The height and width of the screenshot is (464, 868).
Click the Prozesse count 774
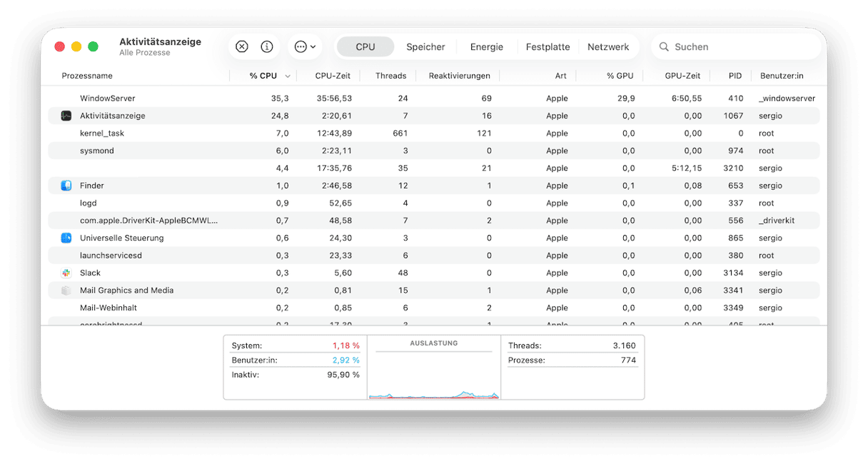point(628,360)
